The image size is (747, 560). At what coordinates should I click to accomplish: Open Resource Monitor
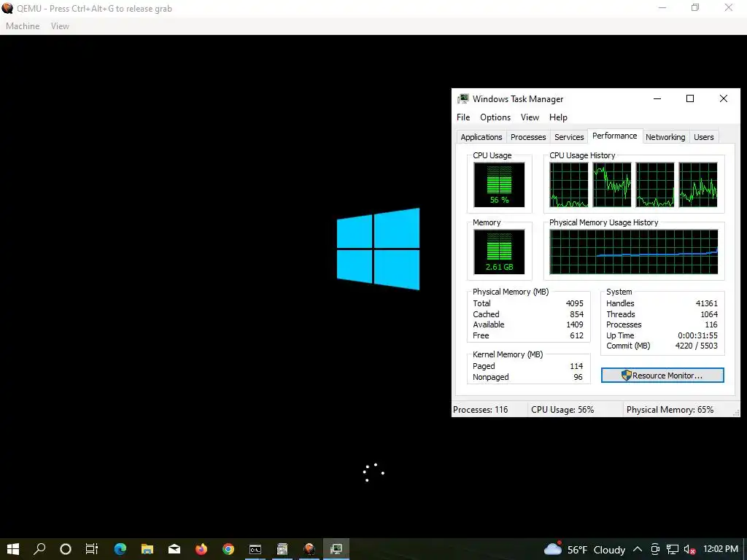point(662,376)
